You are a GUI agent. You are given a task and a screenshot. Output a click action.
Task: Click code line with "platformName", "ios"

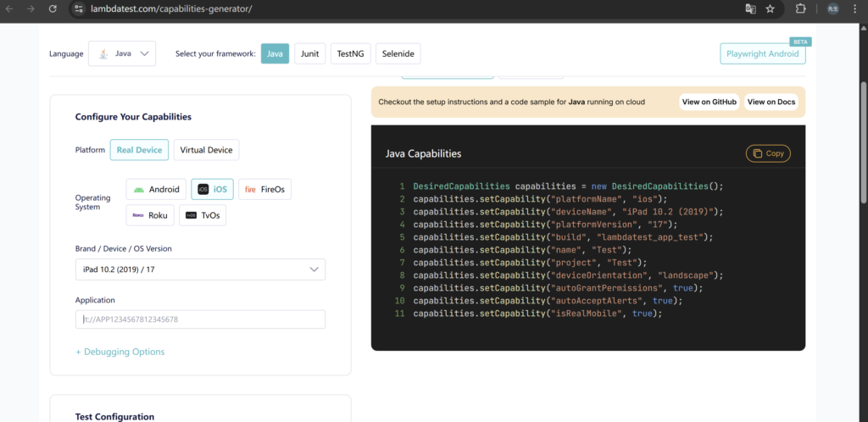pos(540,199)
